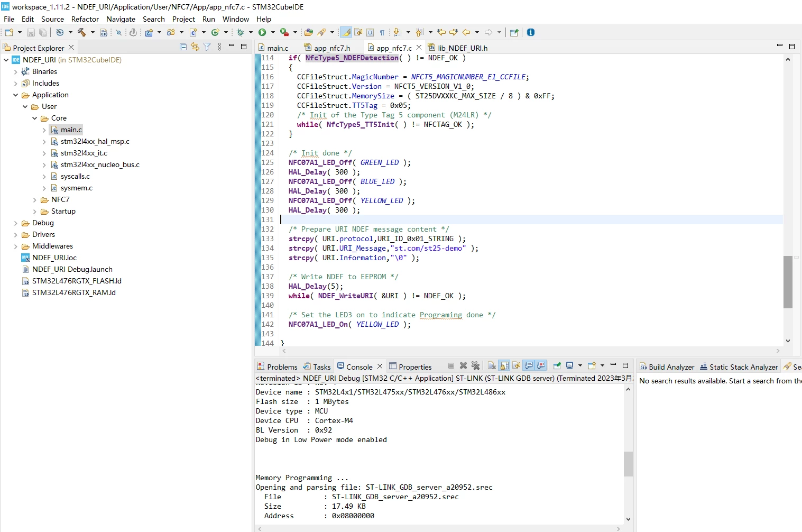Click the binary 010 generate icon
This screenshot has width=802, height=532.
104,32
